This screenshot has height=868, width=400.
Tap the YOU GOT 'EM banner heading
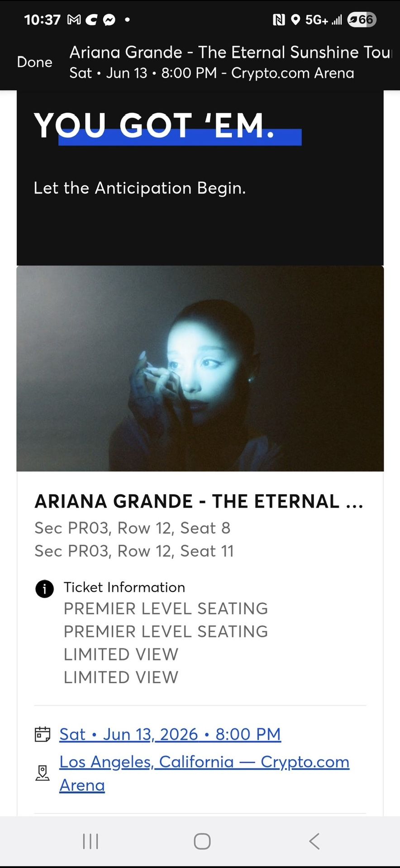coord(155,126)
